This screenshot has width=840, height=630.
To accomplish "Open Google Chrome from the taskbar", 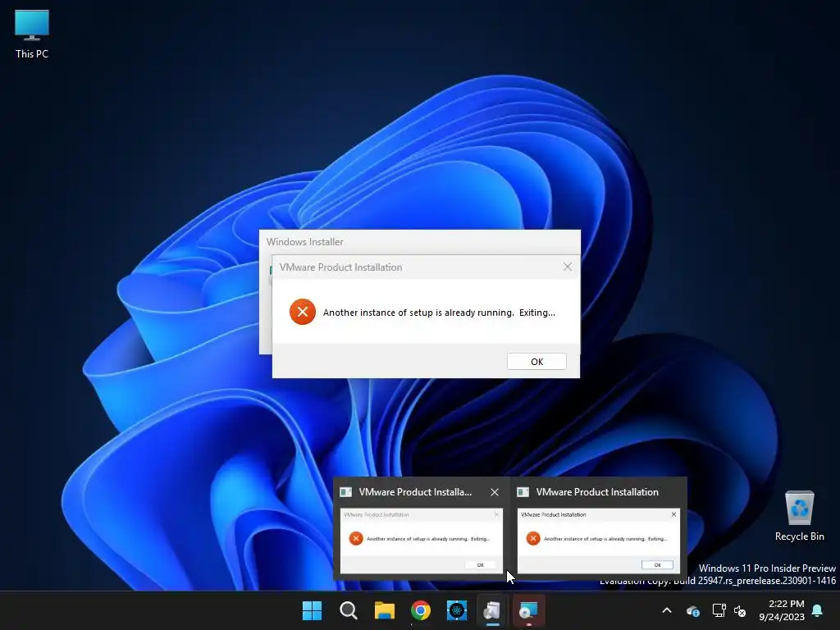I will coord(421,610).
